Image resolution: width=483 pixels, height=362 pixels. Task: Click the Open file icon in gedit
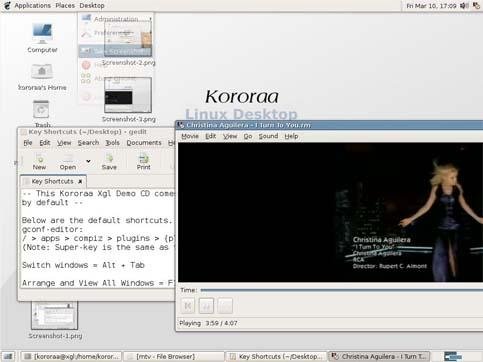[68, 162]
